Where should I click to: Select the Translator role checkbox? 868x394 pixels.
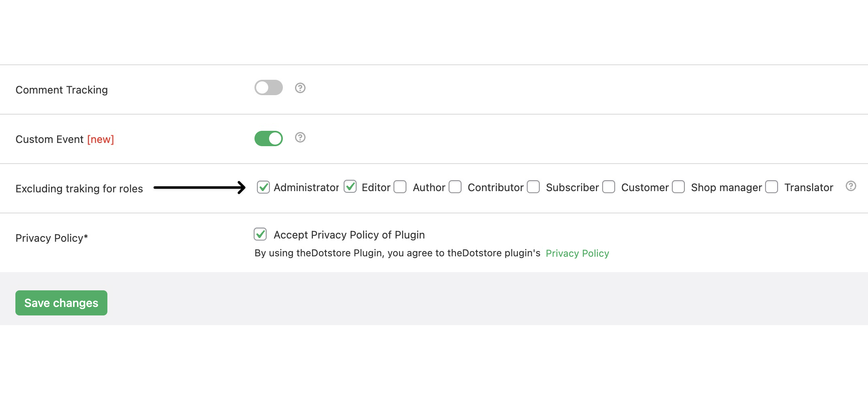click(772, 187)
